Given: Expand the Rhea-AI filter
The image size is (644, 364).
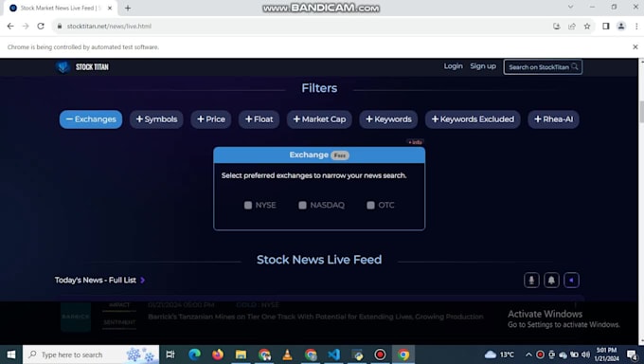Looking at the screenshot, I should [553, 119].
